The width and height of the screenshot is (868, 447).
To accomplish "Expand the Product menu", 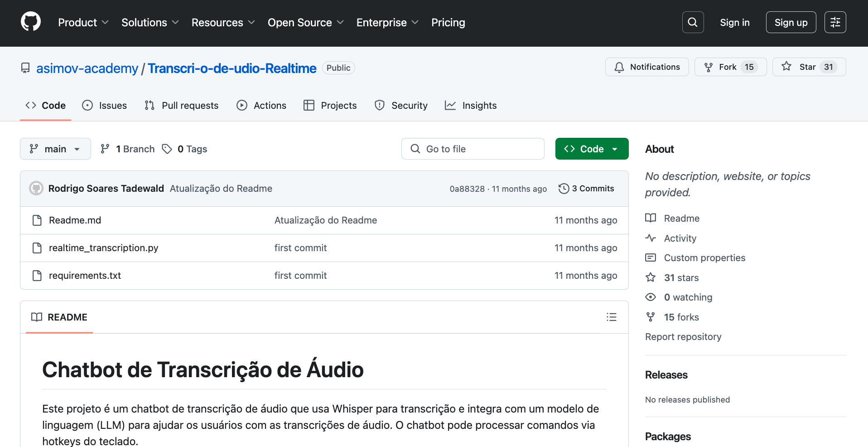I will (x=83, y=23).
